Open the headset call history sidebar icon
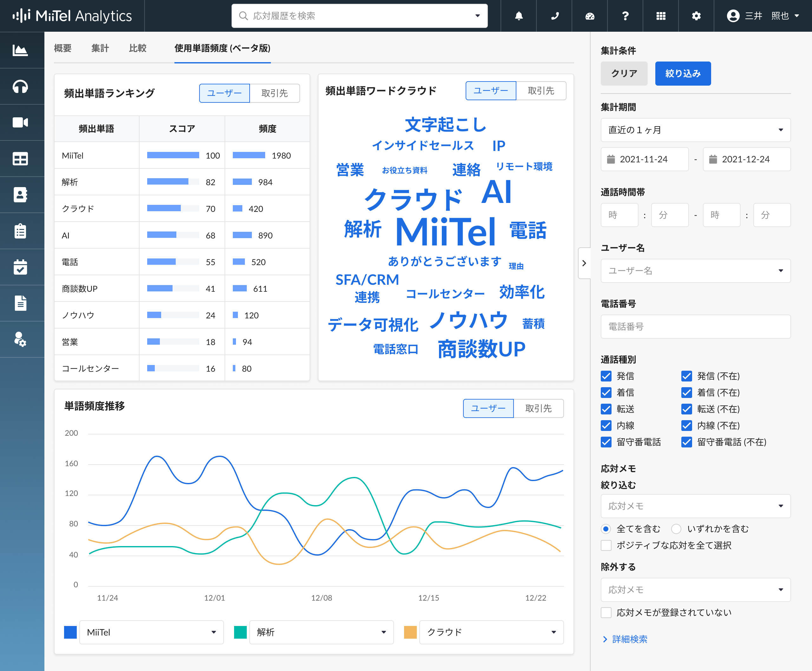812x671 pixels. click(20, 87)
